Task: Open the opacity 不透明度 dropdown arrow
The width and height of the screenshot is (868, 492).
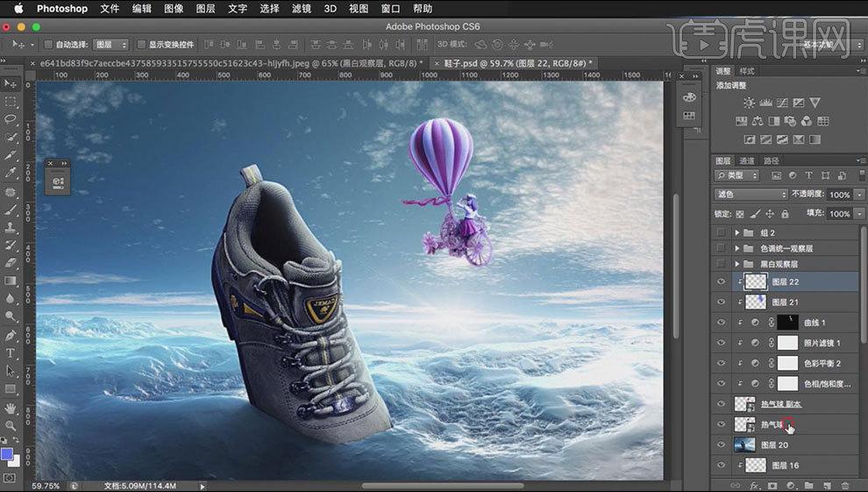Action: [859, 194]
